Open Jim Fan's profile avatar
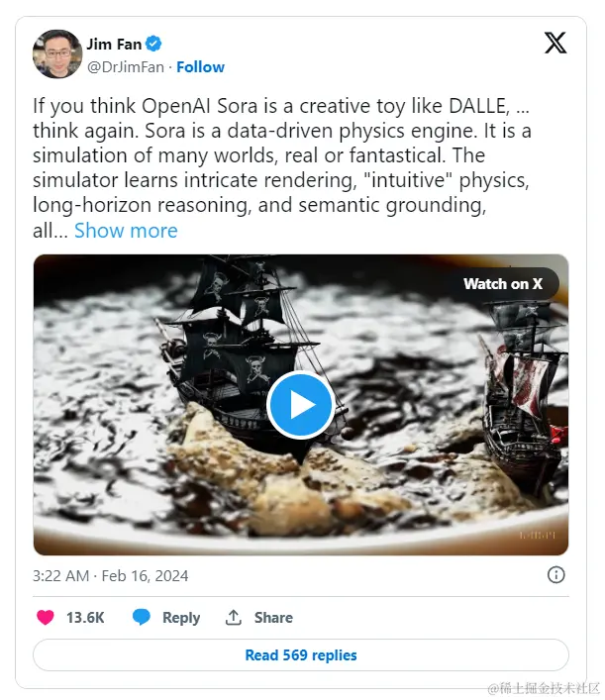Screen dimensions: 605x700 (x=57, y=54)
